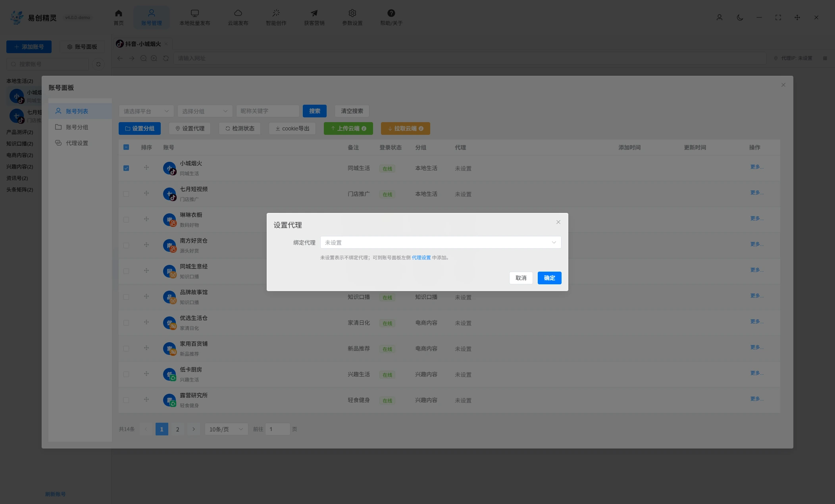Click the 清空搜索 button

(x=352, y=111)
